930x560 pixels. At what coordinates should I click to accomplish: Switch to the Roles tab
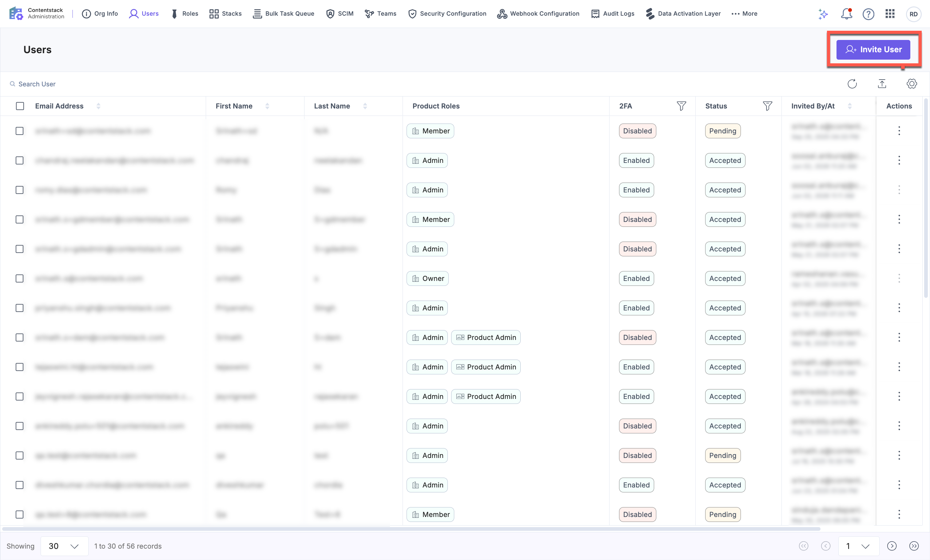[184, 14]
